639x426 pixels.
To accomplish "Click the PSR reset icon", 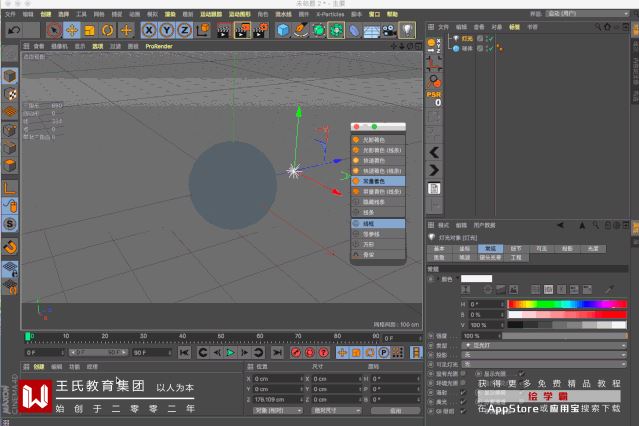I will [x=434, y=99].
